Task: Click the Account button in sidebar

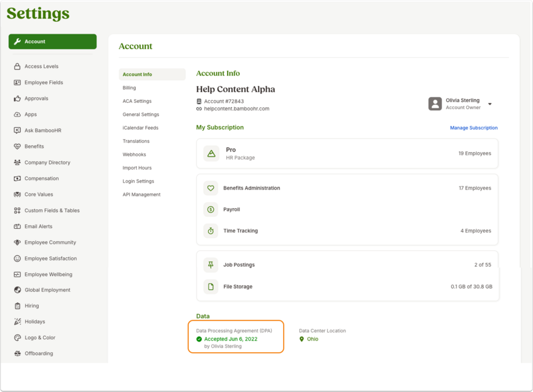Action: coord(53,41)
